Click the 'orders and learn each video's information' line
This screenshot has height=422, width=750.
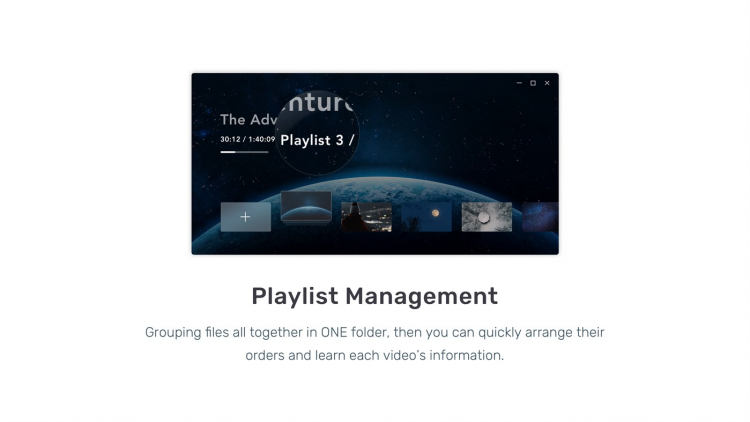pyautogui.click(x=374, y=355)
